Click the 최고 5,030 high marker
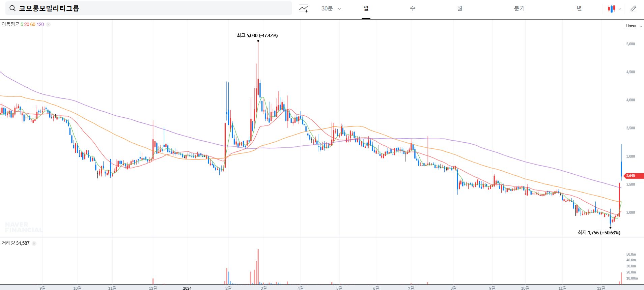 [257, 35]
